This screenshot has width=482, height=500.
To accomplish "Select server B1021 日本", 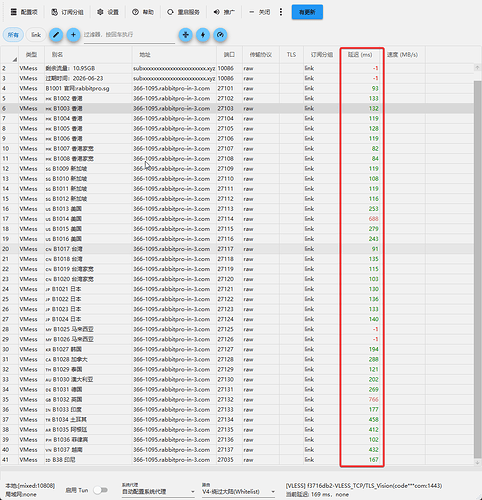I will 237,289.
